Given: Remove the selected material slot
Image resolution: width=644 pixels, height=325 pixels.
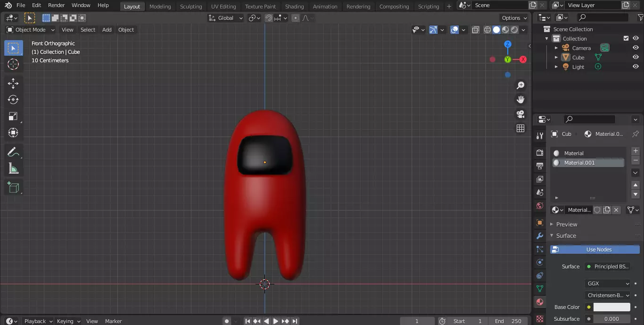Looking at the screenshot, I should (x=636, y=160).
